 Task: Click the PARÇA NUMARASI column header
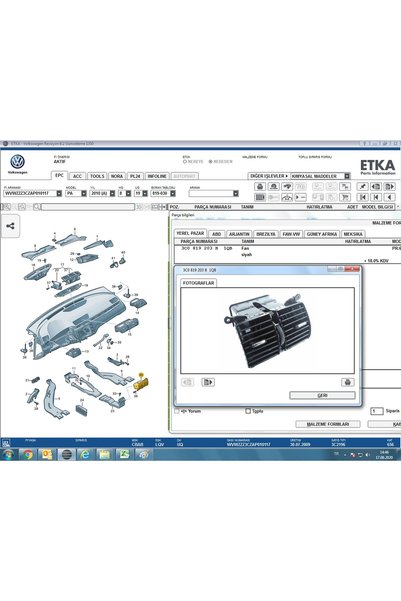[213, 207]
